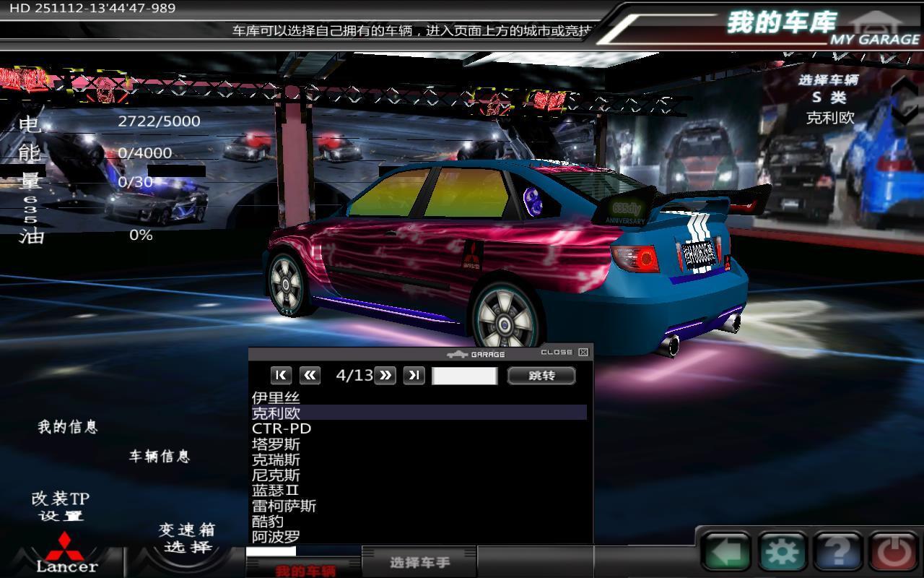Open help via question mark icon
This screenshot has width=924, height=578.
[x=837, y=553]
